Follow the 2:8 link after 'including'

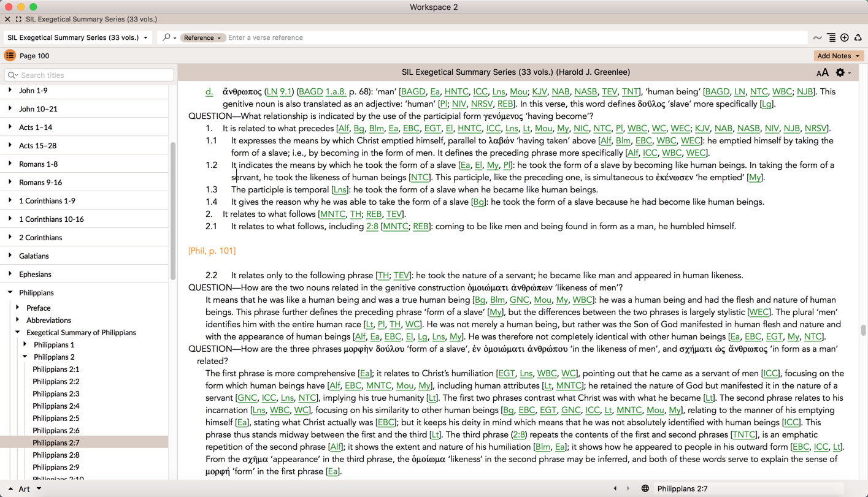click(372, 227)
